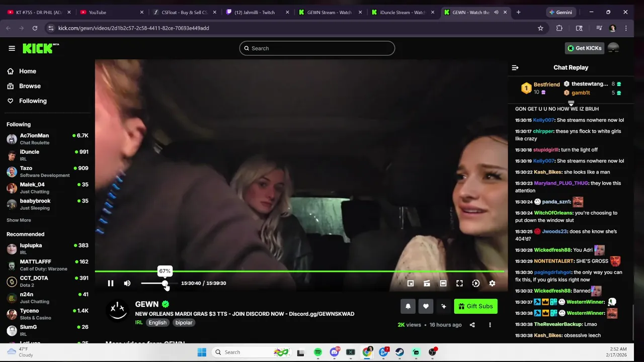Screen dimensions: 644x362
Task: Open Tyceno recommended channel
Action: (47, 314)
